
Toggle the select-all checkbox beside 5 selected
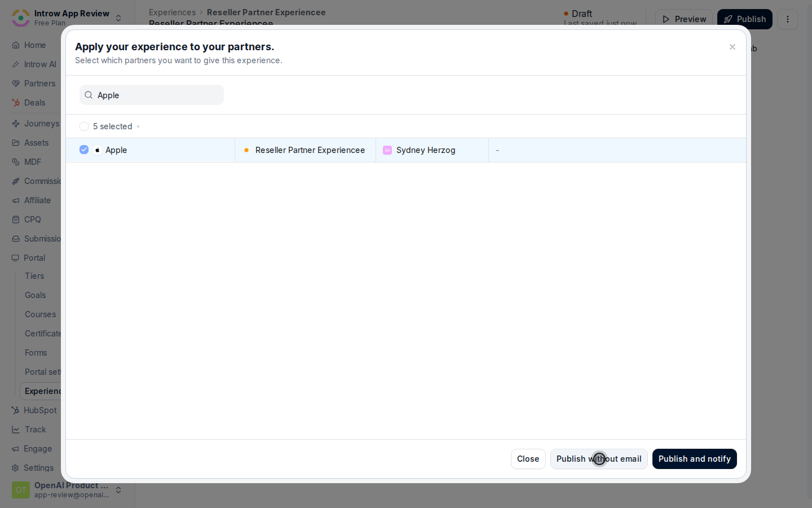point(84,126)
